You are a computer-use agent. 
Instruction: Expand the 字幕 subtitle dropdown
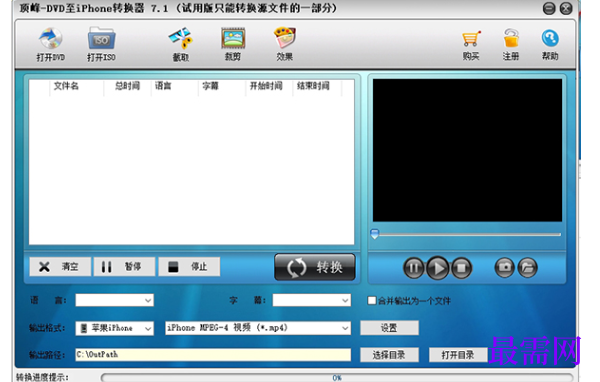coord(311,300)
